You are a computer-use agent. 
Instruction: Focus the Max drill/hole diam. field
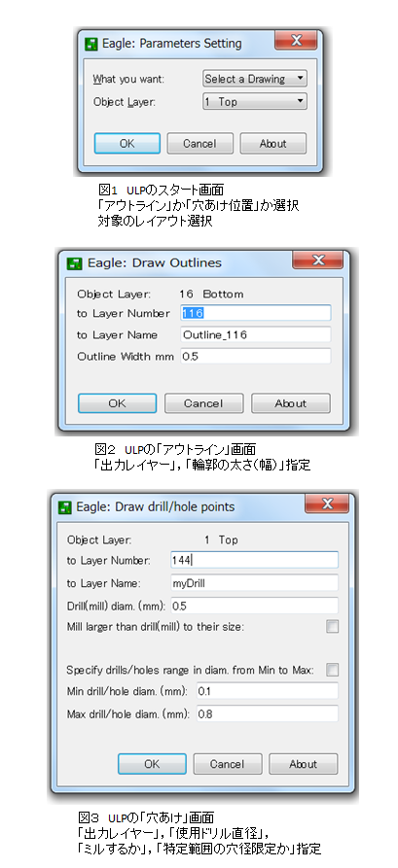click(x=268, y=713)
